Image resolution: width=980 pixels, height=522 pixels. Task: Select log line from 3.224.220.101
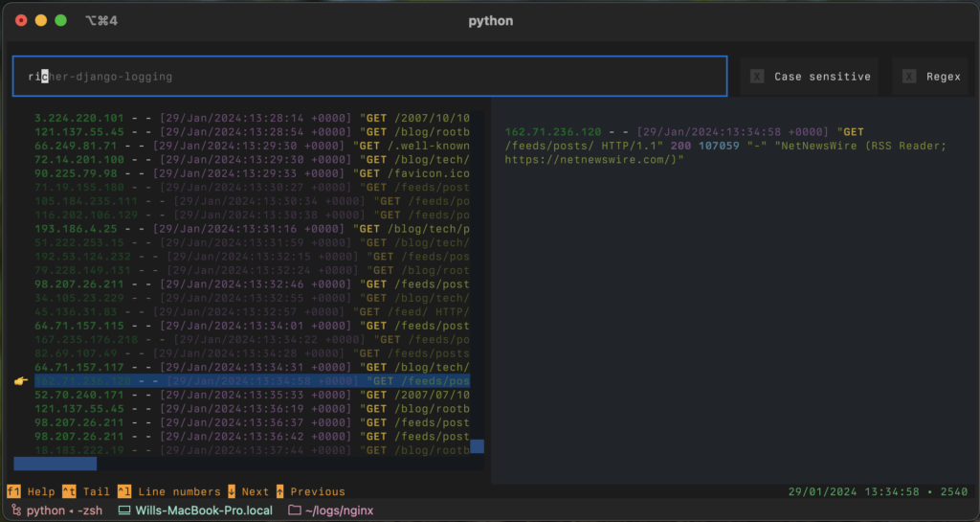pyautogui.click(x=252, y=118)
